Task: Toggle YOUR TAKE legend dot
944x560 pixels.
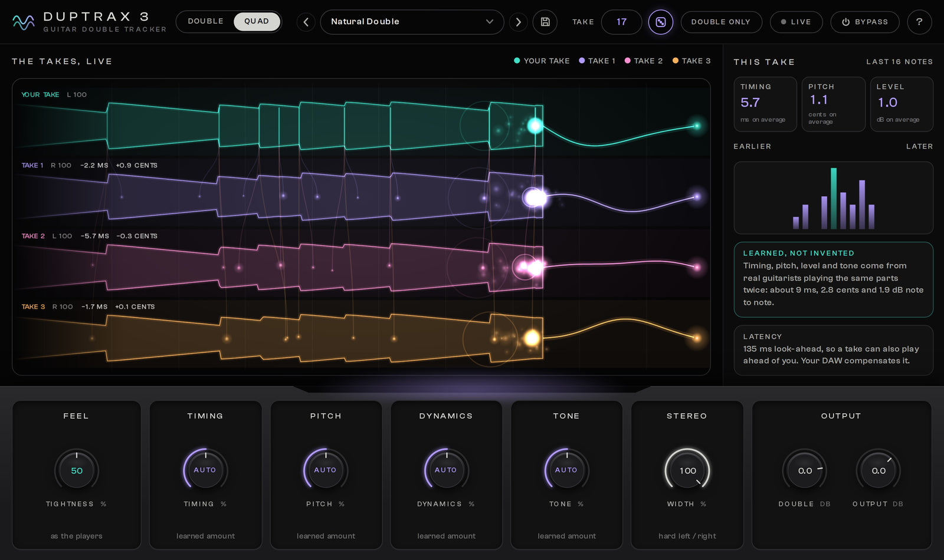Action: click(517, 61)
